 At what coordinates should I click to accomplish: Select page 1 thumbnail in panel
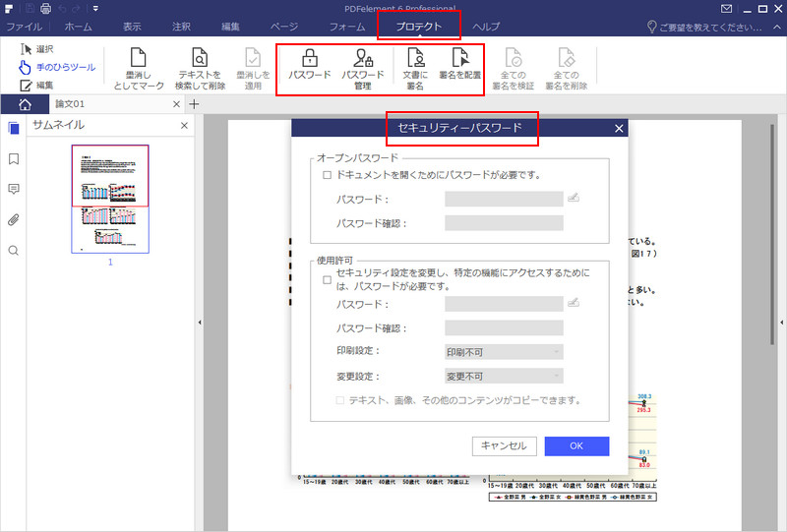tap(110, 199)
